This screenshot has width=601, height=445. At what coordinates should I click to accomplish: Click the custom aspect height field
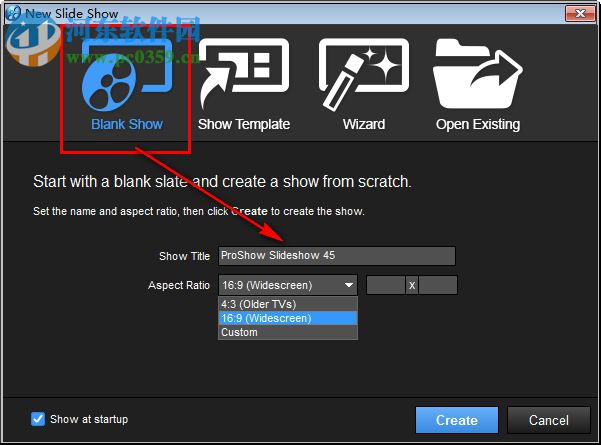point(438,285)
